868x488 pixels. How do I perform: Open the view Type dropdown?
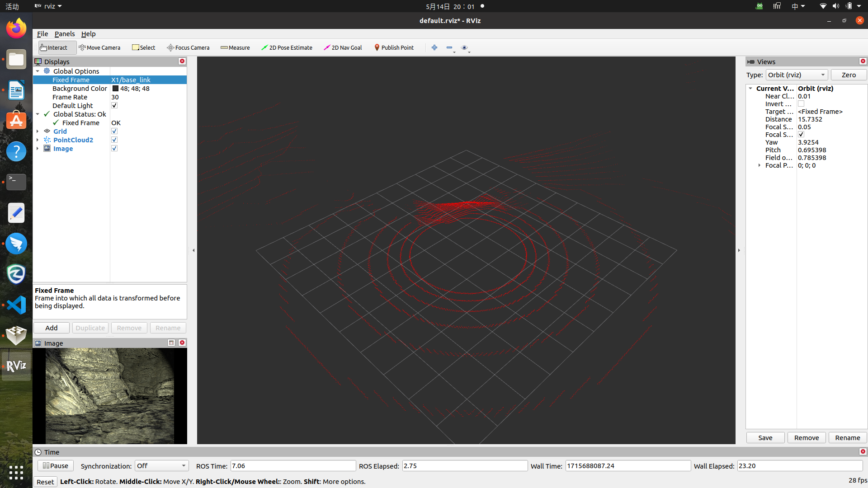tap(797, 75)
